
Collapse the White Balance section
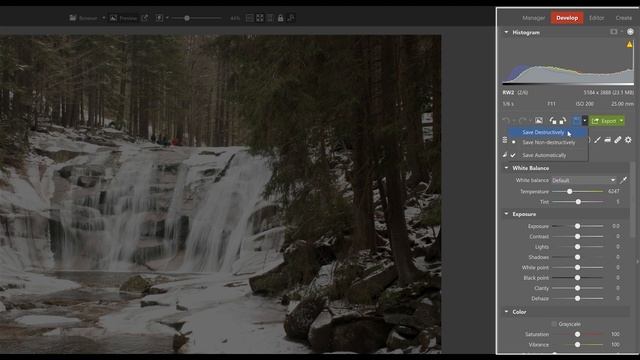pyautogui.click(x=506, y=168)
